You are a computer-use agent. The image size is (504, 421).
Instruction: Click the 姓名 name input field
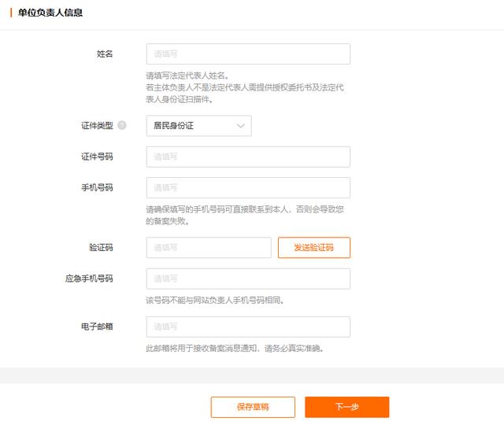[248, 54]
